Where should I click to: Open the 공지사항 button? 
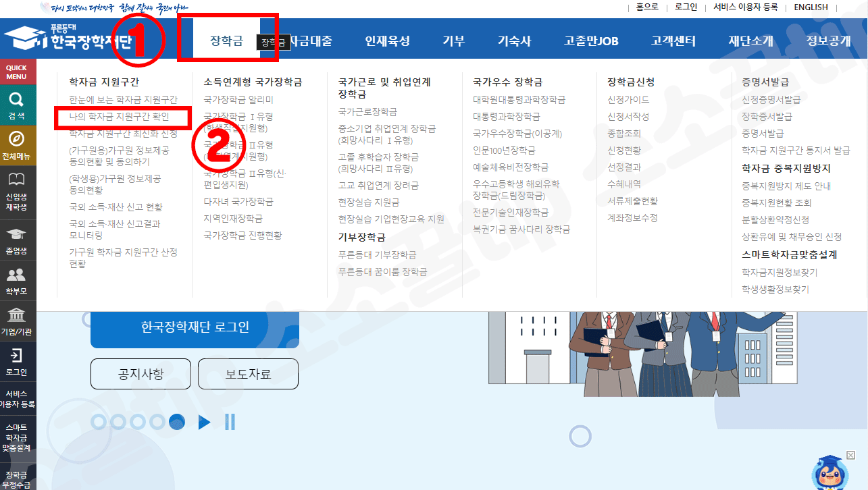pyautogui.click(x=141, y=374)
